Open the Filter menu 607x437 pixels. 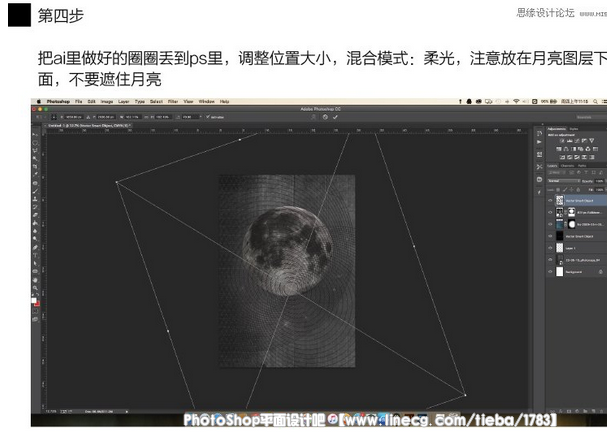173,102
